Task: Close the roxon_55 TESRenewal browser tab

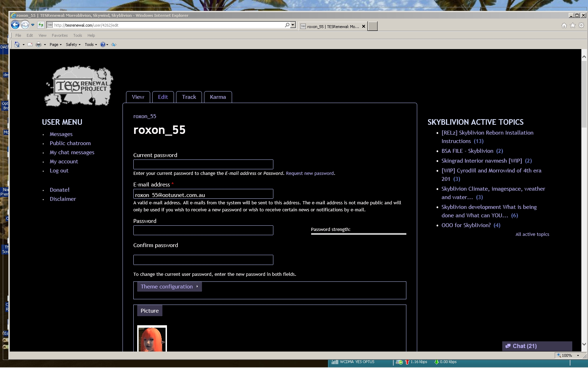Action: 364,26
